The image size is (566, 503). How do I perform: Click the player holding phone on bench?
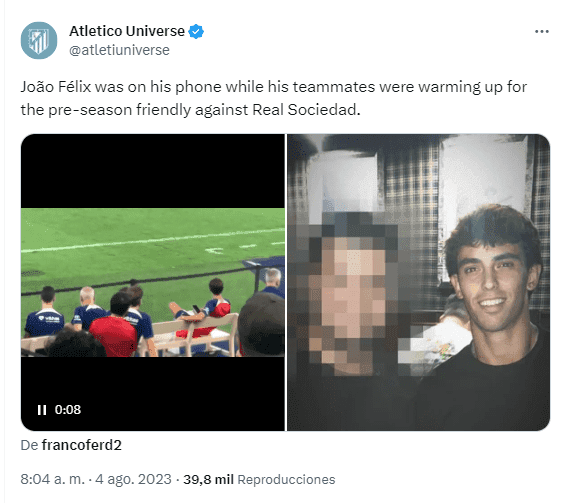coord(206,307)
